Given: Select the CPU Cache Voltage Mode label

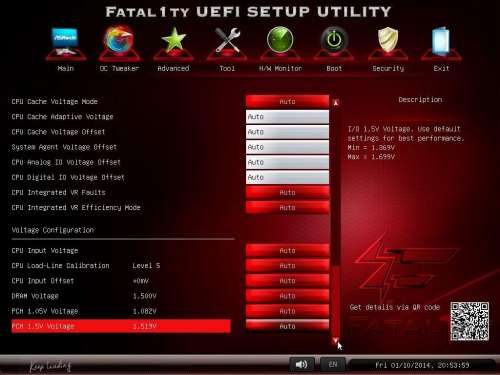Looking at the screenshot, I should [55, 101].
